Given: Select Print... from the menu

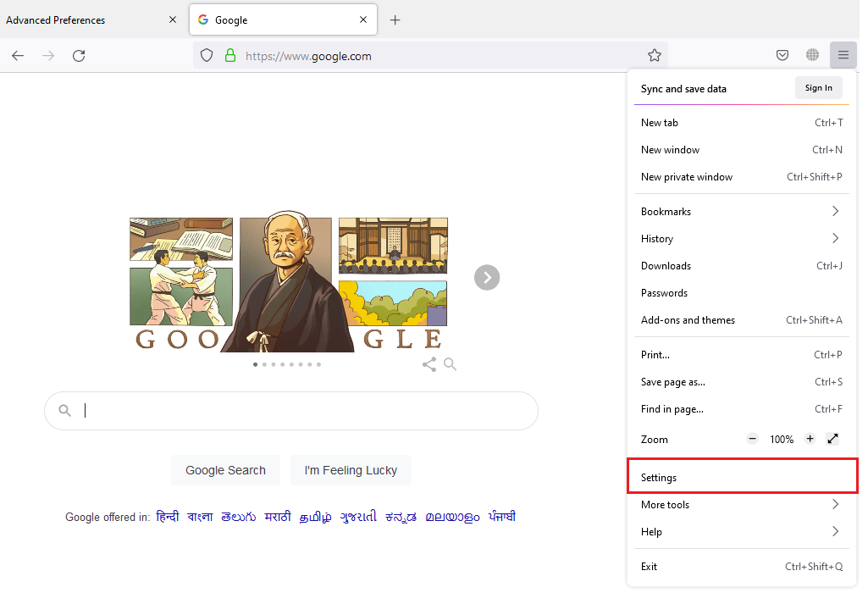Looking at the screenshot, I should pyautogui.click(x=742, y=355).
